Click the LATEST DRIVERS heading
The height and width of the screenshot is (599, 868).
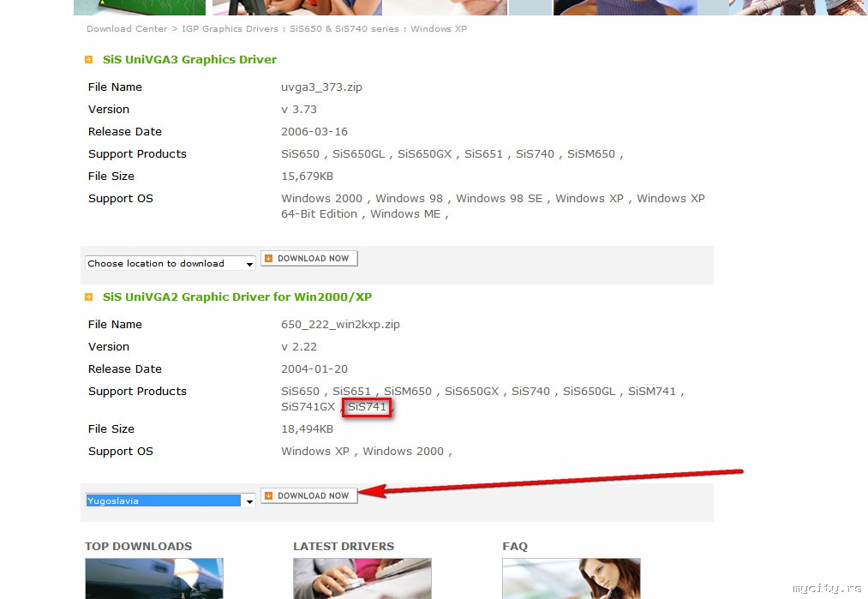click(x=344, y=547)
